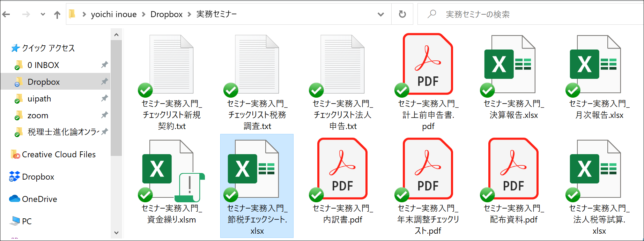Click navigation pane scroll up arrow
Screen dimensions: 644x241
pos(116,35)
